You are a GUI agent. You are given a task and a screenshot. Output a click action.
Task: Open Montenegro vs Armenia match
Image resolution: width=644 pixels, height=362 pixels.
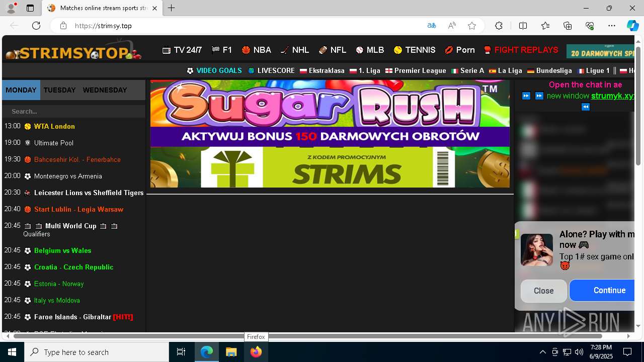point(68,176)
